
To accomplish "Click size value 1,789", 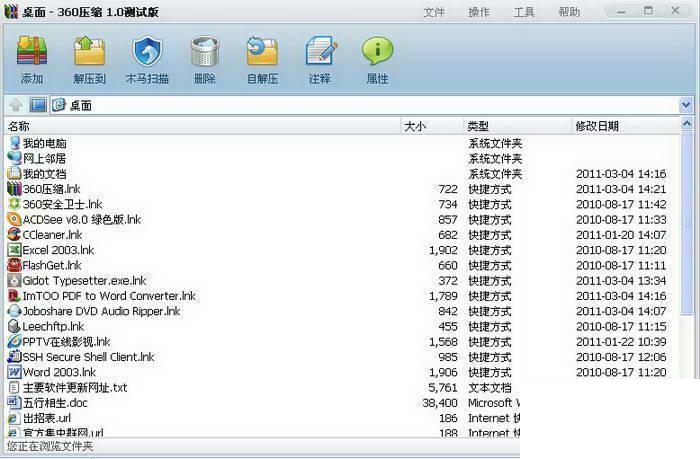I will pos(444,296).
